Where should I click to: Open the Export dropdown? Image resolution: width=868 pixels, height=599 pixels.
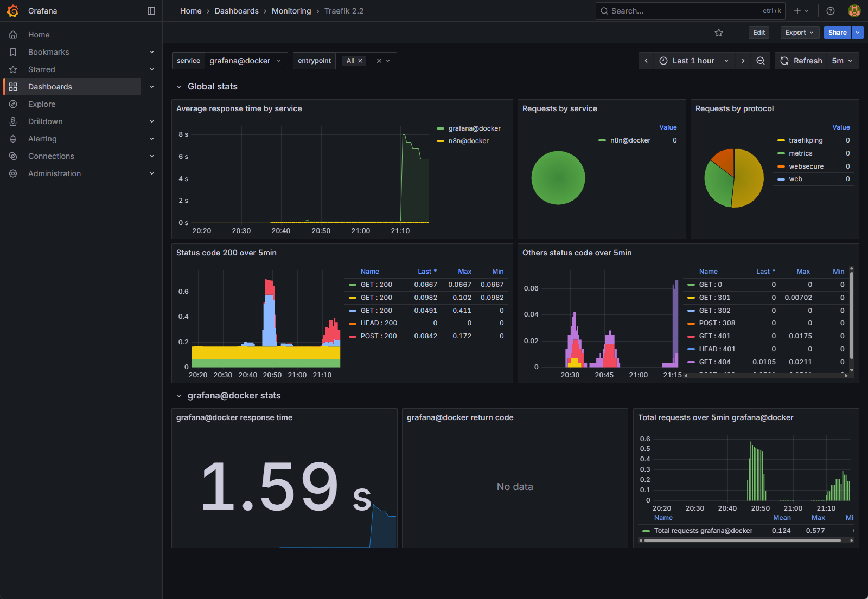pos(799,33)
